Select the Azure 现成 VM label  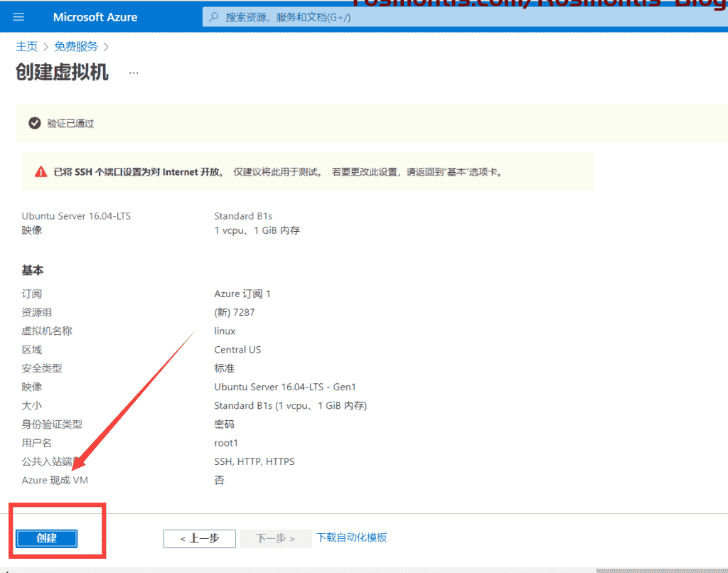55,480
